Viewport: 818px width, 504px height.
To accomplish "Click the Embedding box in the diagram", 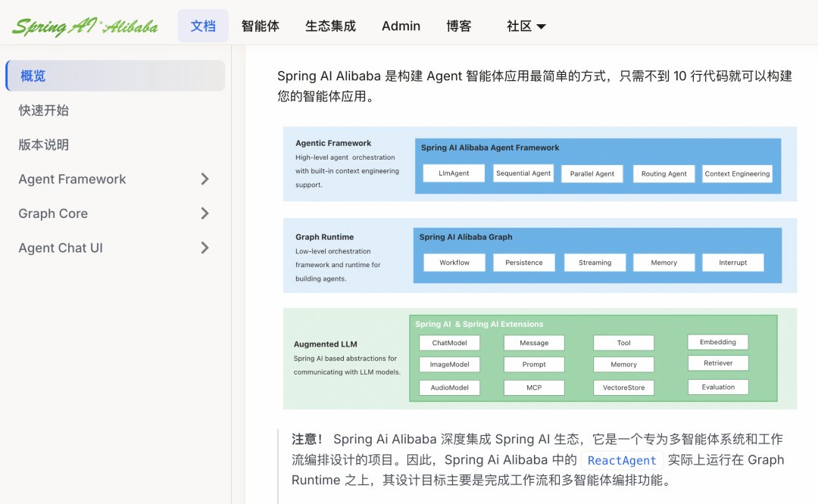I will pos(718,342).
